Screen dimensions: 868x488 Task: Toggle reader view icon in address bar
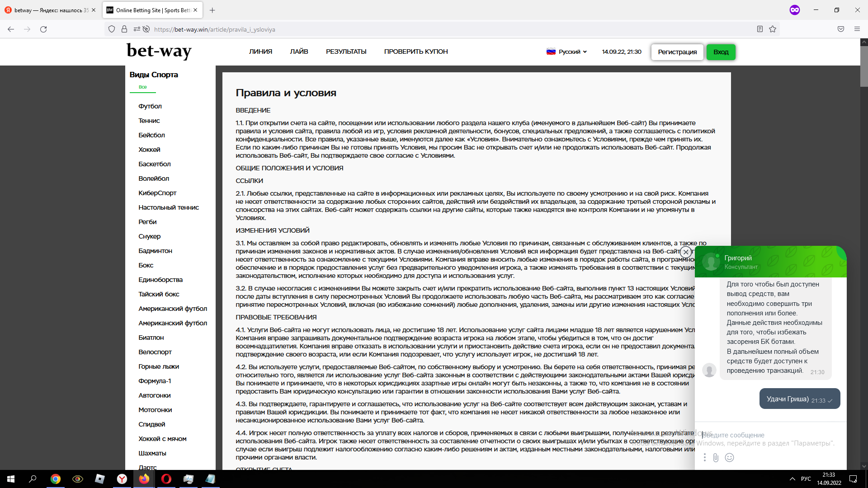click(x=760, y=29)
